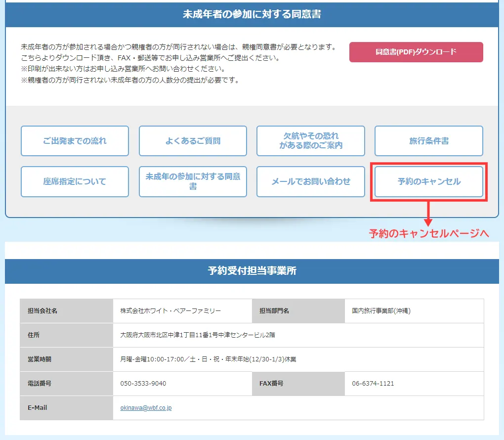Click the 未成年の参加に対する同意書 navigation button

[x=193, y=181]
